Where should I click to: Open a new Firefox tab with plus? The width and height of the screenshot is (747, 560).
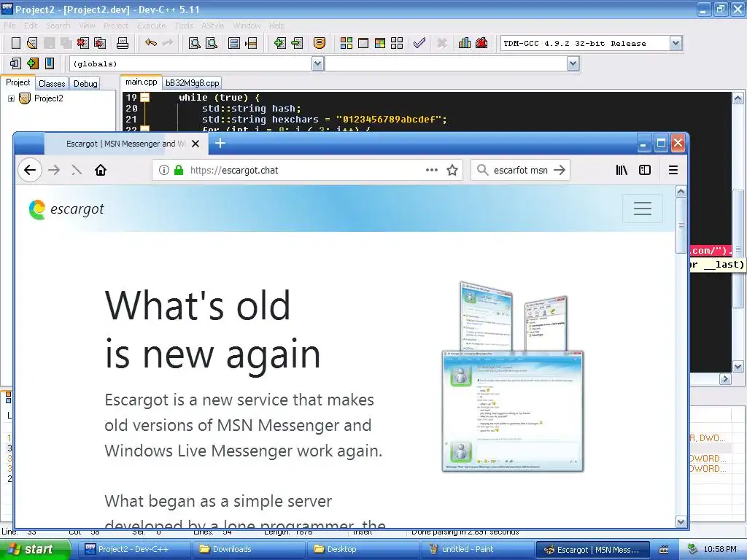pyautogui.click(x=220, y=144)
